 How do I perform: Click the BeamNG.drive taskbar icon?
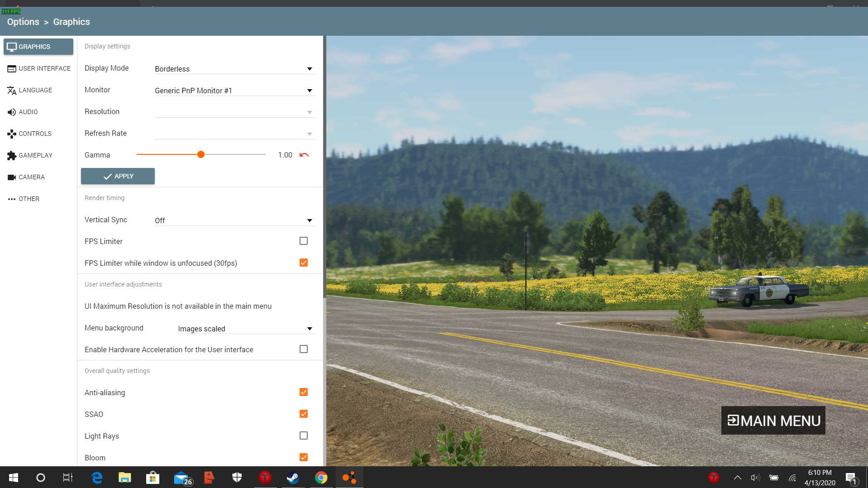tap(349, 478)
